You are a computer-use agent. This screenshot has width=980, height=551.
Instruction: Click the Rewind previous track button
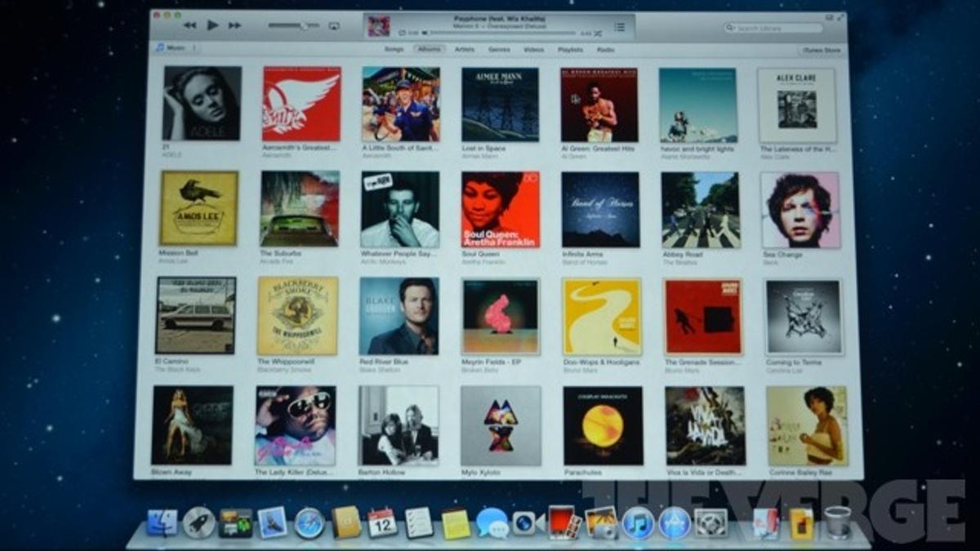(x=189, y=25)
